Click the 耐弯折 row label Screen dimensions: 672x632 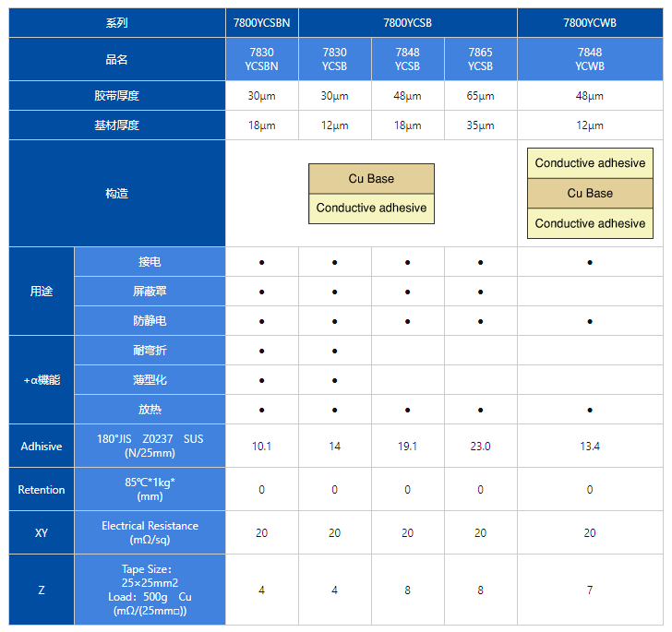click(x=150, y=351)
